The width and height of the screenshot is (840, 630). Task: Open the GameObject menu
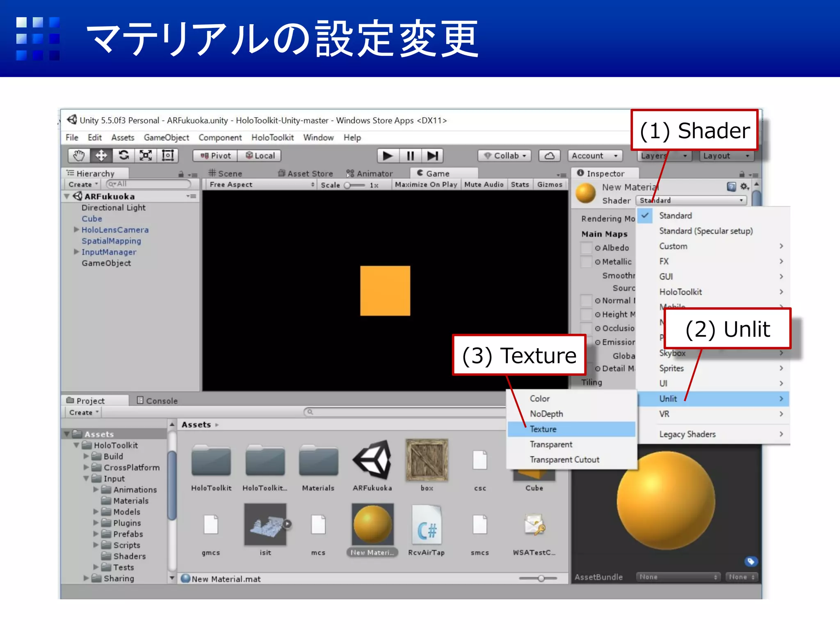point(167,138)
